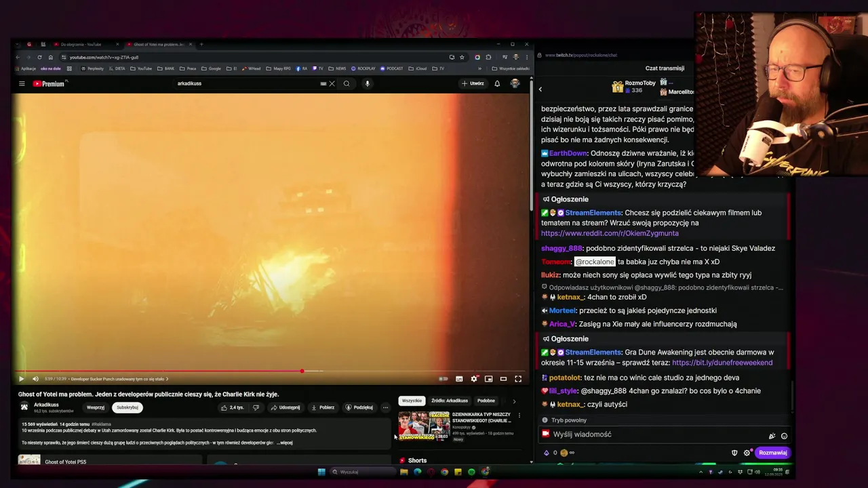Open more actions three-dot menu under video
Viewport: 868px width, 488px height.
pos(386,407)
